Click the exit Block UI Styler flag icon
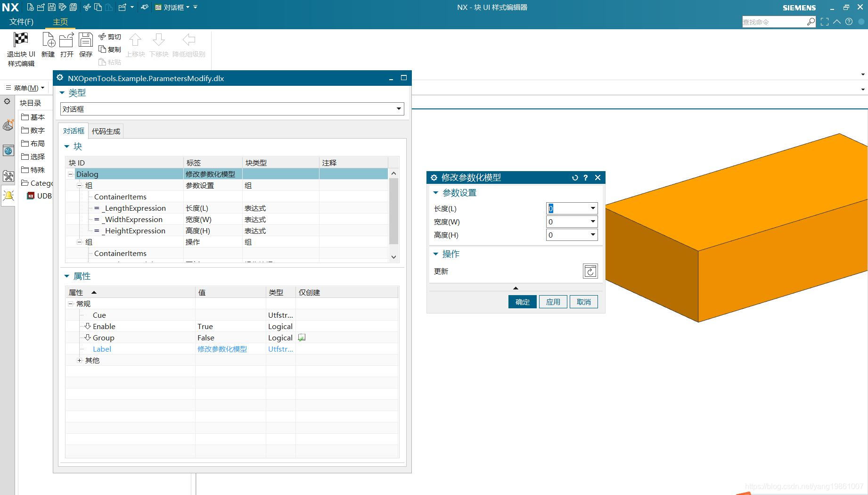Viewport: 868px width, 495px height. 21,40
